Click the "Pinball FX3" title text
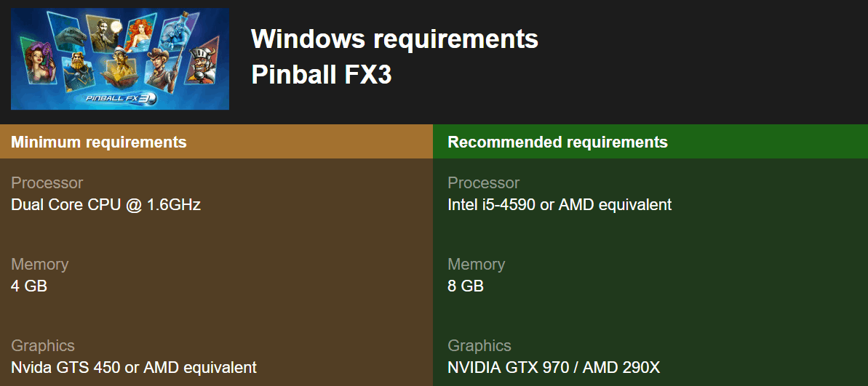 (x=321, y=74)
